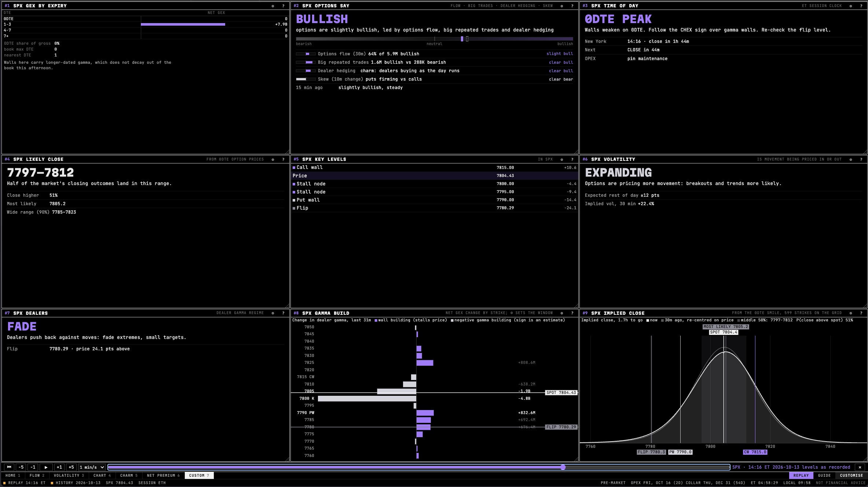The height and width of the screenshot is (487, 868).
Task: Open settings gear of SPX Volatility panel
Action: click(x=851, y=159)
